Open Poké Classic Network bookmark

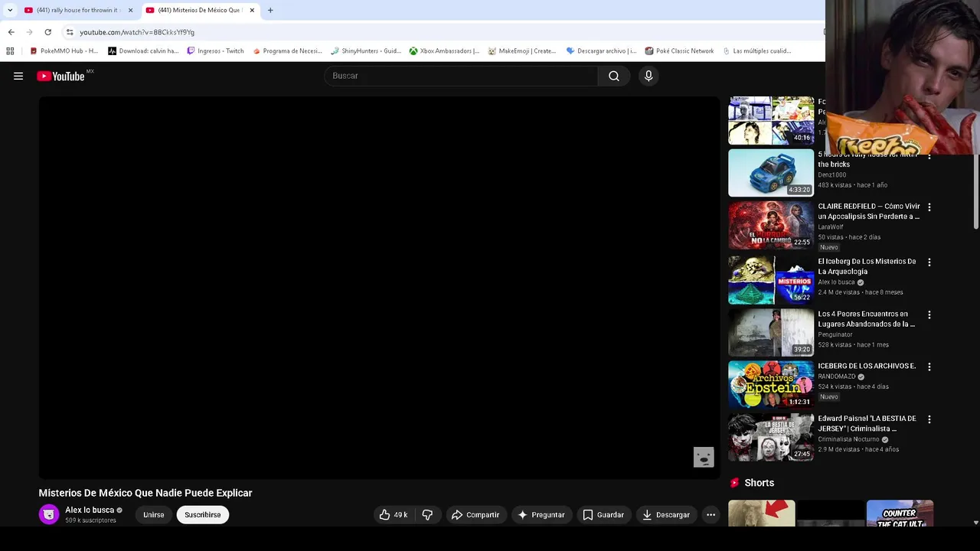679,51
